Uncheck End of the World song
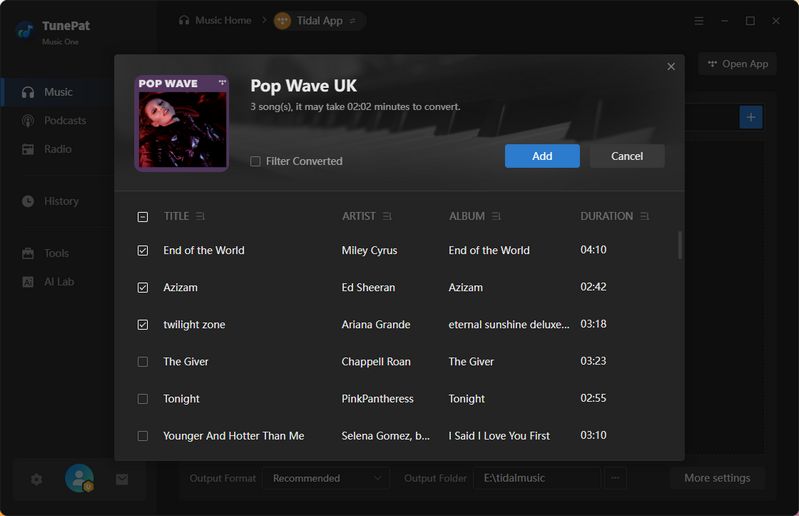Screen dimensions: 799x516 pos(143,251)
